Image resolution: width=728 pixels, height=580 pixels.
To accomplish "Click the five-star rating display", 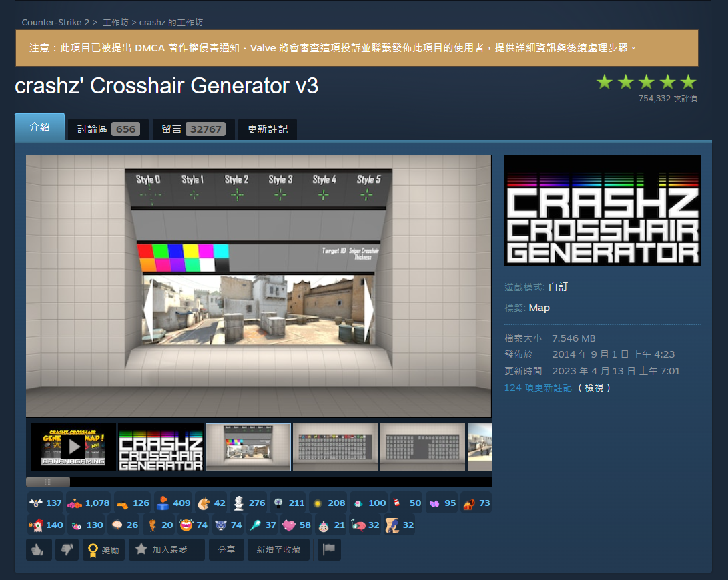I will 647,82.
